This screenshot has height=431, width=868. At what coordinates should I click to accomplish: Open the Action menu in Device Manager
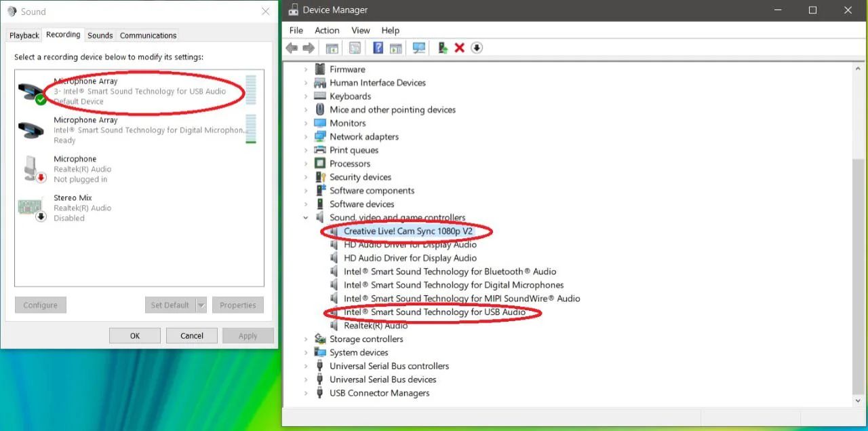click(327, 30)
